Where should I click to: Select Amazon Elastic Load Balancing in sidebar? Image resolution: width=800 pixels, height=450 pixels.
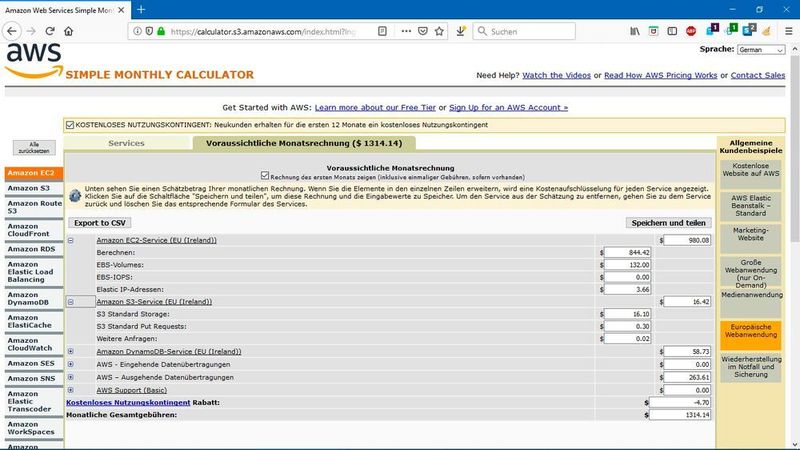34,272
